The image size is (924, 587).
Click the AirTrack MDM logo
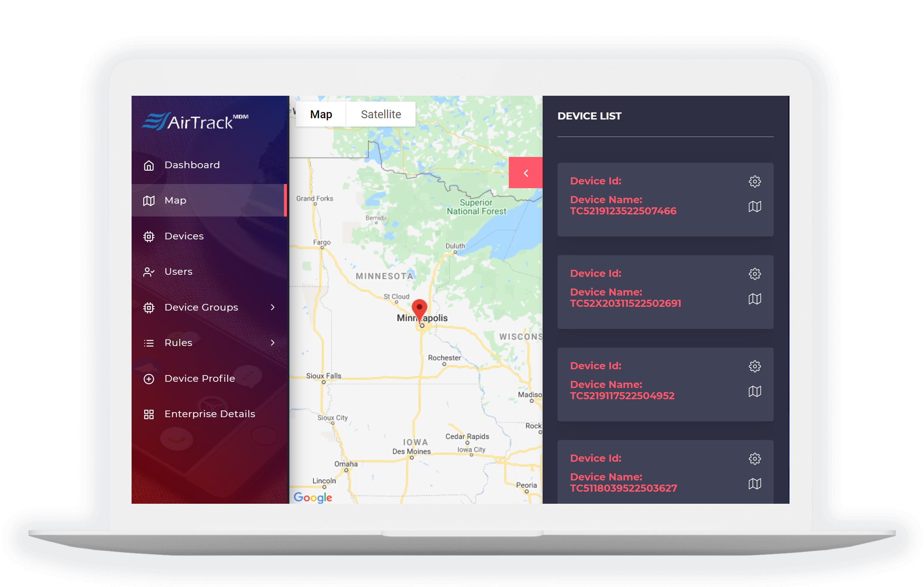[195, 121]
